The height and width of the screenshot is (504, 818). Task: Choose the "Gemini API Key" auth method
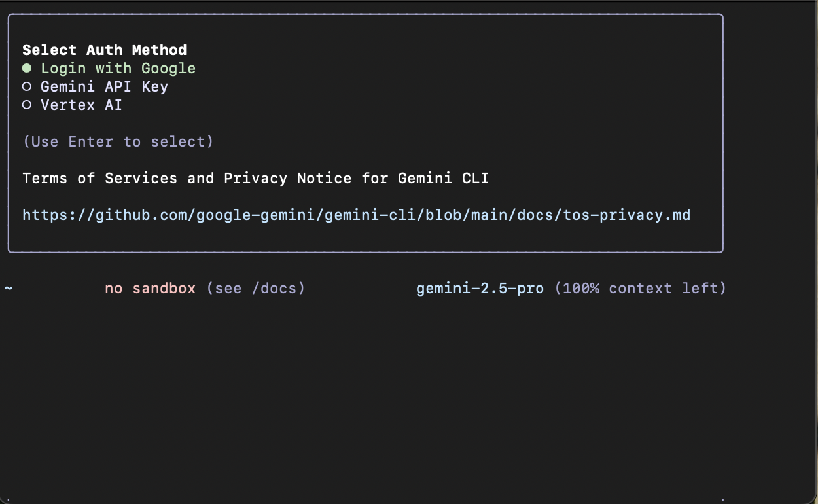105,86
